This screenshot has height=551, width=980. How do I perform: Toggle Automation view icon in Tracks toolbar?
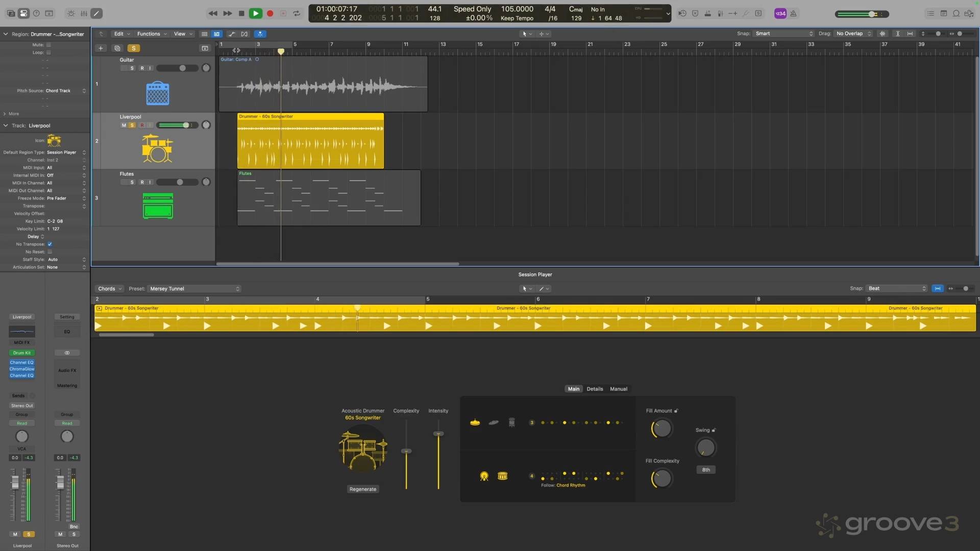[x=232, y=34]
